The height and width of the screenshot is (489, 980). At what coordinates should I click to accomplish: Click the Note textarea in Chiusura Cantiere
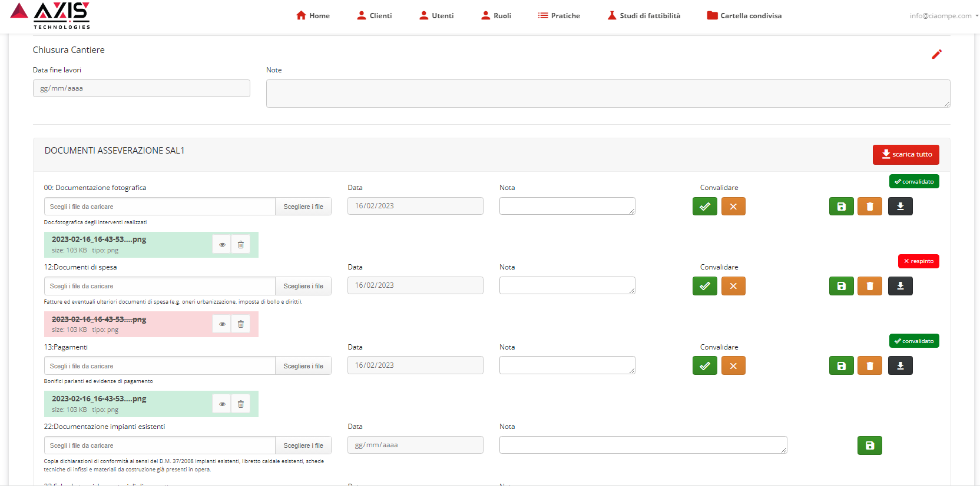[608, 94]
